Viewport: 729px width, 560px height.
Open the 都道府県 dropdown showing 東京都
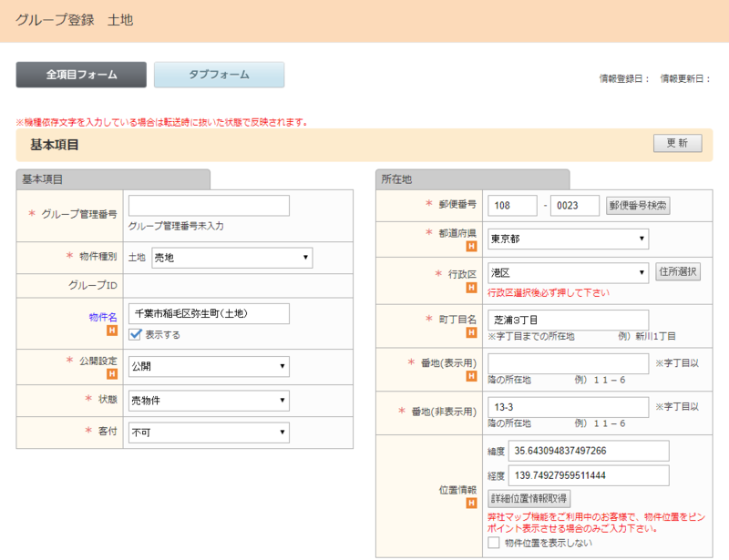[x=568, y=239]
